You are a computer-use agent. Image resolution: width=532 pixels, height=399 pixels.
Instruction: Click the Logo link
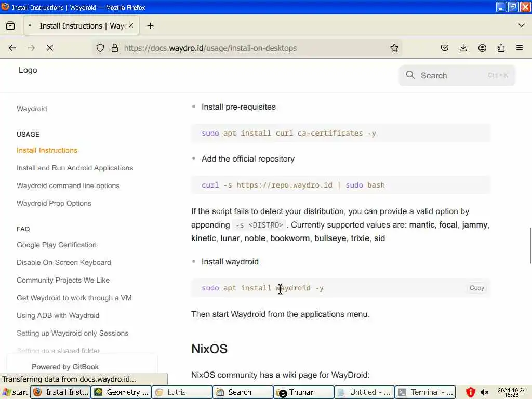pos(28,70)
